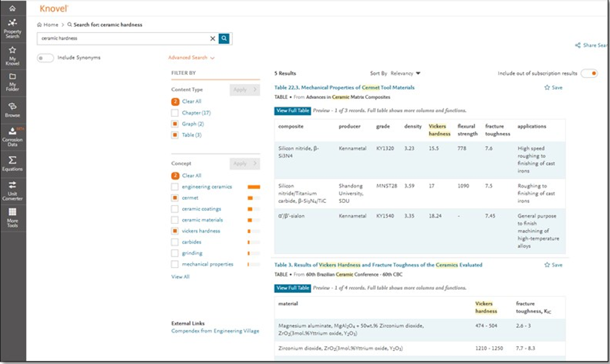Open the Corrosion Data tool
The image size is (610, 364).
point(12,135)
